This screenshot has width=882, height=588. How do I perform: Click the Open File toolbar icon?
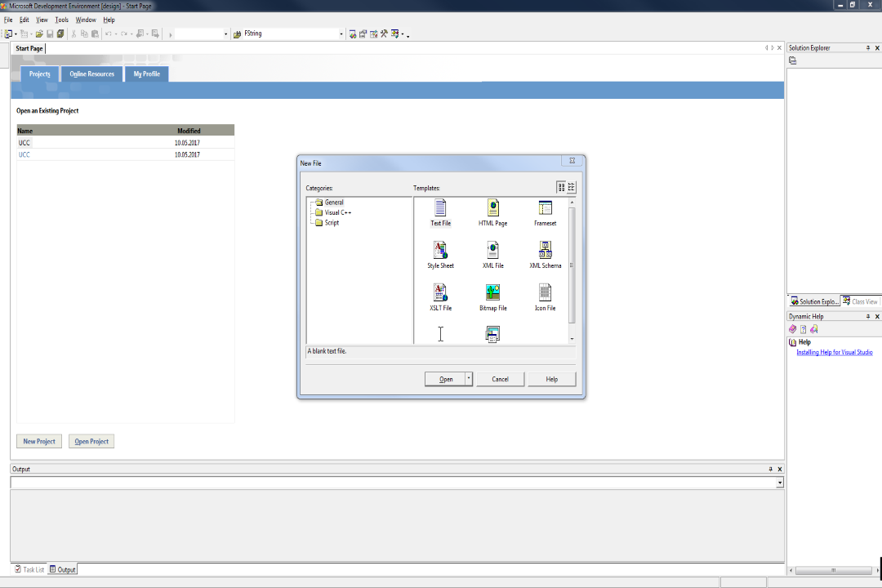(39, 34)
